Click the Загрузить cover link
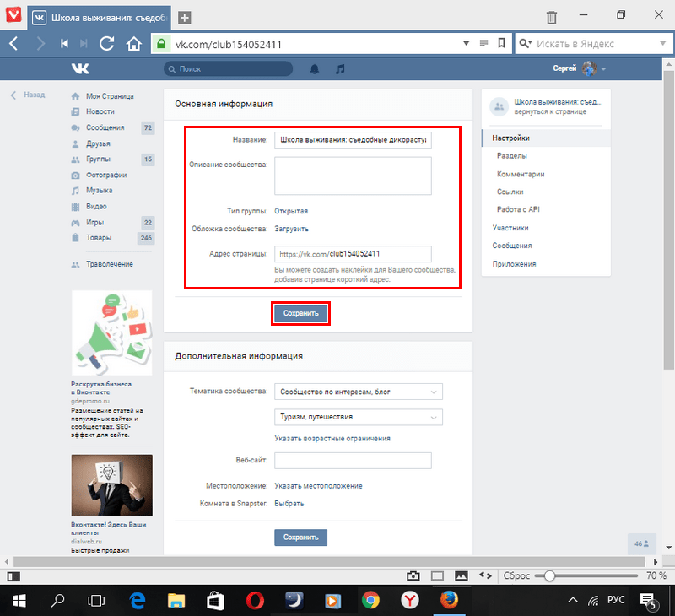Screen dimensions: 675x616 291,229
